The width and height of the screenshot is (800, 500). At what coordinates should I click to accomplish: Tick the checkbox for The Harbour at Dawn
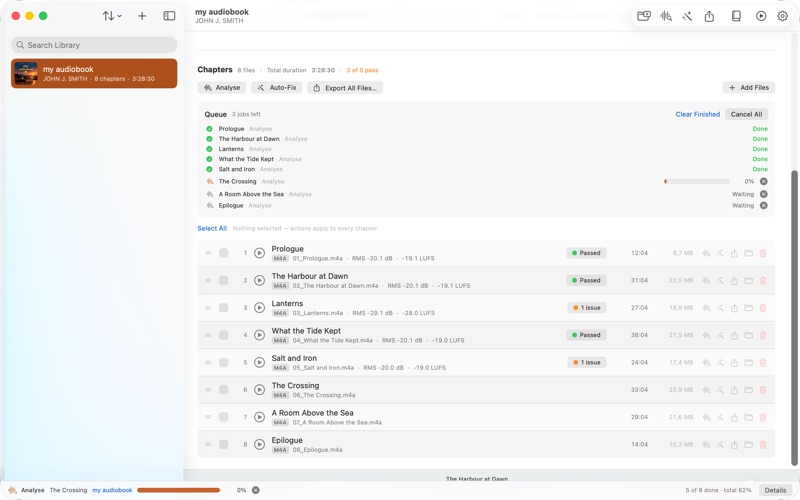[x=223, y=280]
